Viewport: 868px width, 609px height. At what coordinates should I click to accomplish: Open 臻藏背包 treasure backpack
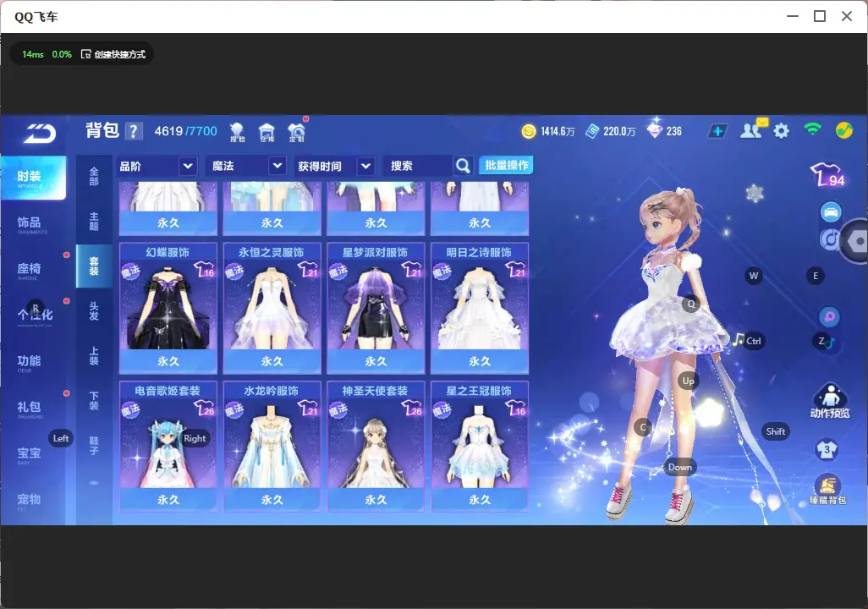[827, 490]
